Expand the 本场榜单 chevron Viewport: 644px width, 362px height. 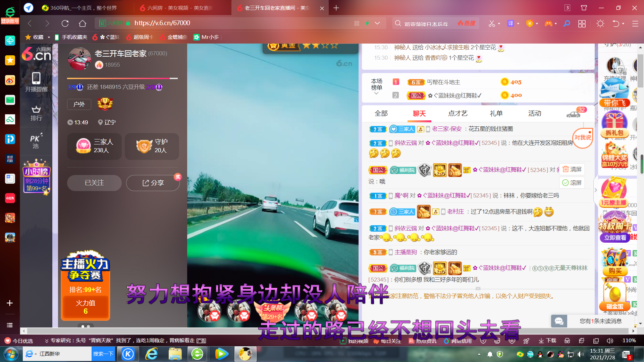click(x=376, y=94)
